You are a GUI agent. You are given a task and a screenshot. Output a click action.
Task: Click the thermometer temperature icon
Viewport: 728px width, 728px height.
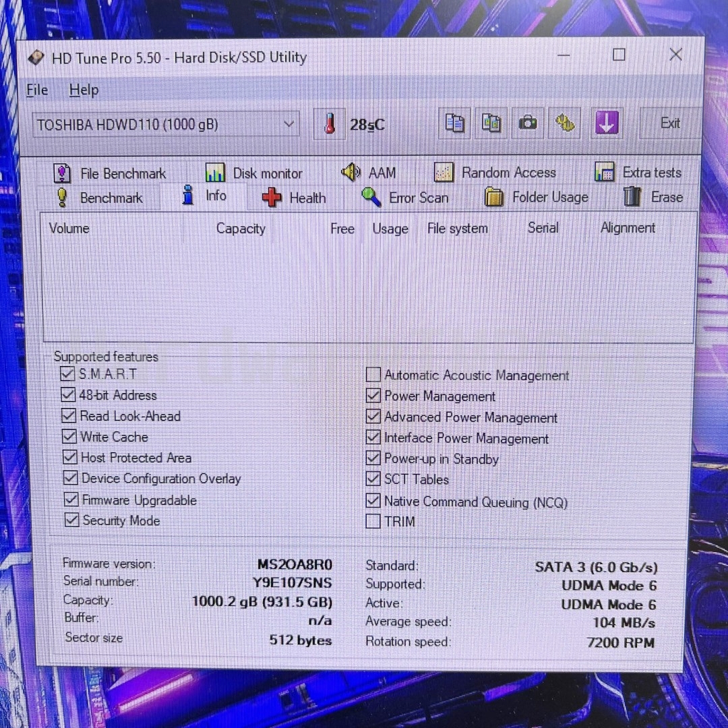(x=330, y=124)
